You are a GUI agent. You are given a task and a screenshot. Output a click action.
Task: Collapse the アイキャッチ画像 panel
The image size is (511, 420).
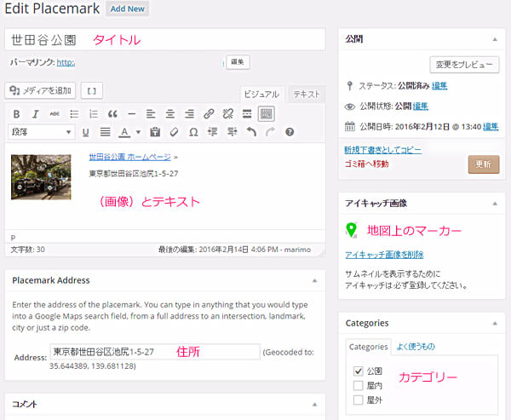(x=495, y=204)
